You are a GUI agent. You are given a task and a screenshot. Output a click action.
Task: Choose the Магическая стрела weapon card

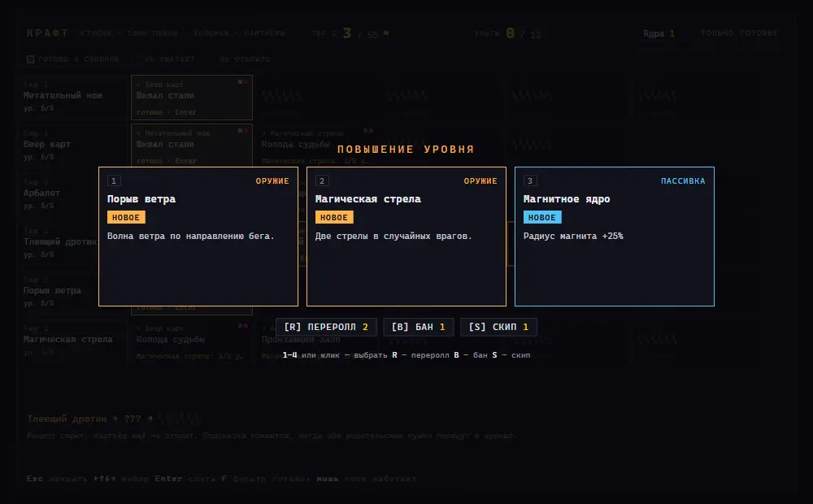pos(406,237)
